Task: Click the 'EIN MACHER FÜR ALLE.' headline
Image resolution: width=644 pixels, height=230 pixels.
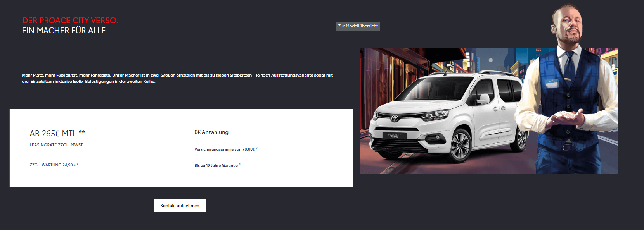Action: (65, 31)
